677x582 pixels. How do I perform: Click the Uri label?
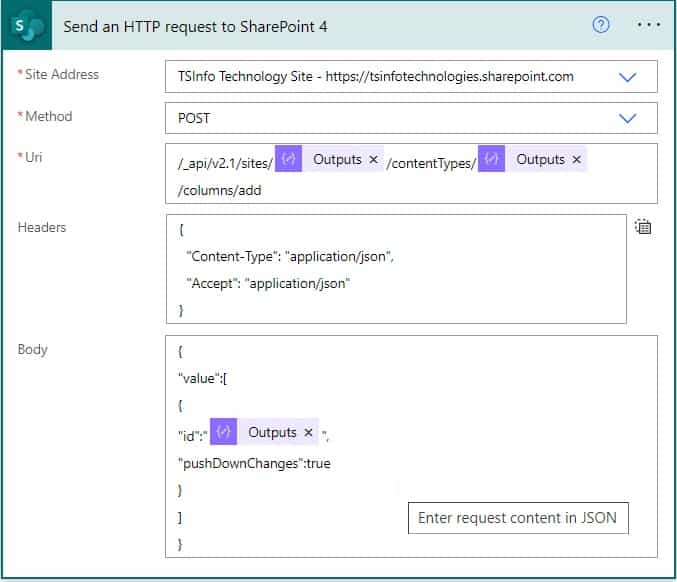click(33, 157)
